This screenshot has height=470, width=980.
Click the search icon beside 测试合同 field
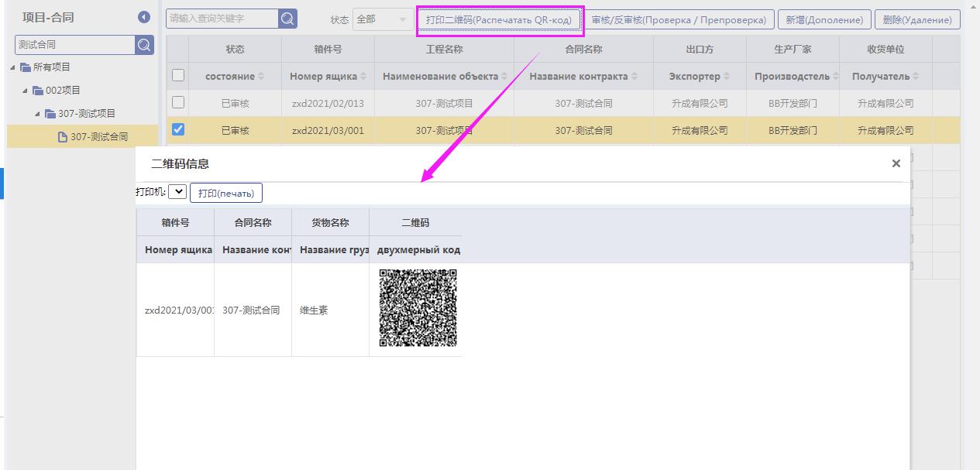click(144, 45)
